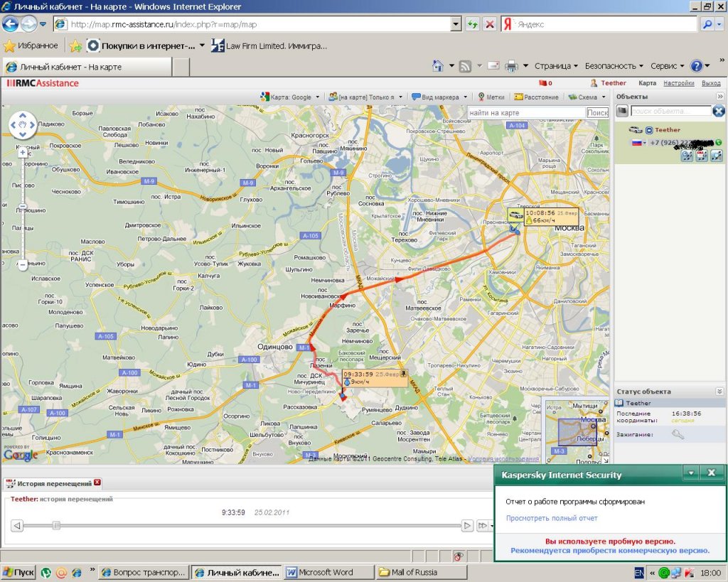Click the green call phone icon
The width and height of the screenshot is (728, 582).
pos(719,143)
